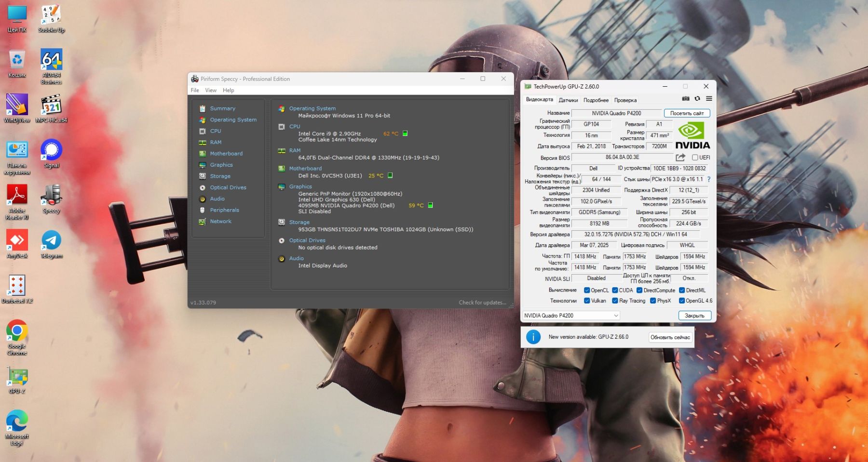Open AnyDesk desktop shortcut

pos(17,244)
